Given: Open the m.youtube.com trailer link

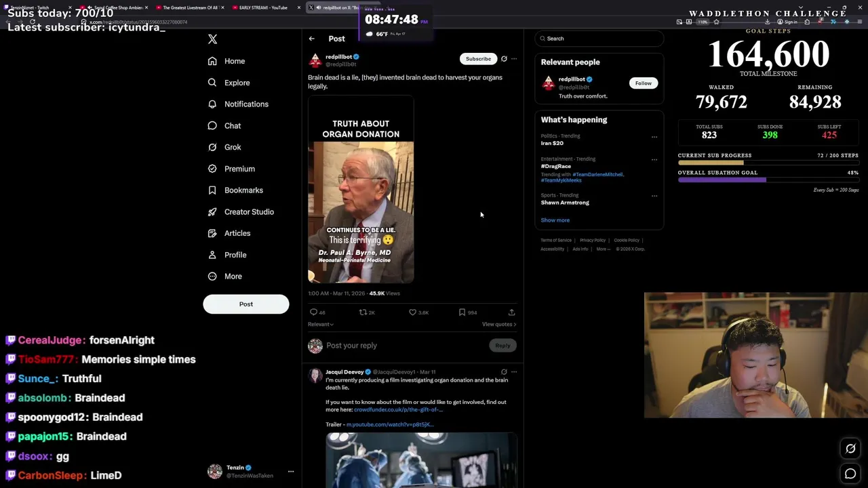Looking at the screenshot, I should click(x=390, y=425).
